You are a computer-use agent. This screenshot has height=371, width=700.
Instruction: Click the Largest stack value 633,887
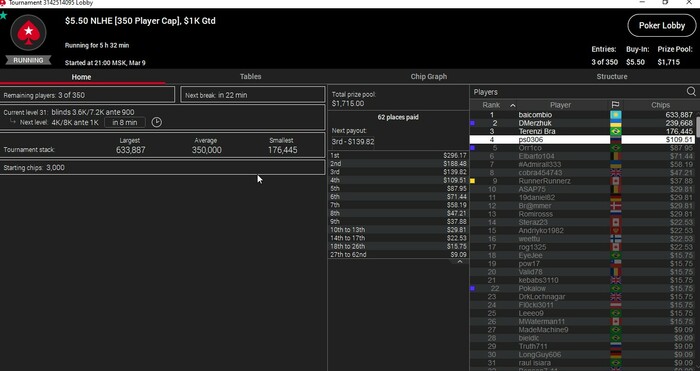pos(130,150)
